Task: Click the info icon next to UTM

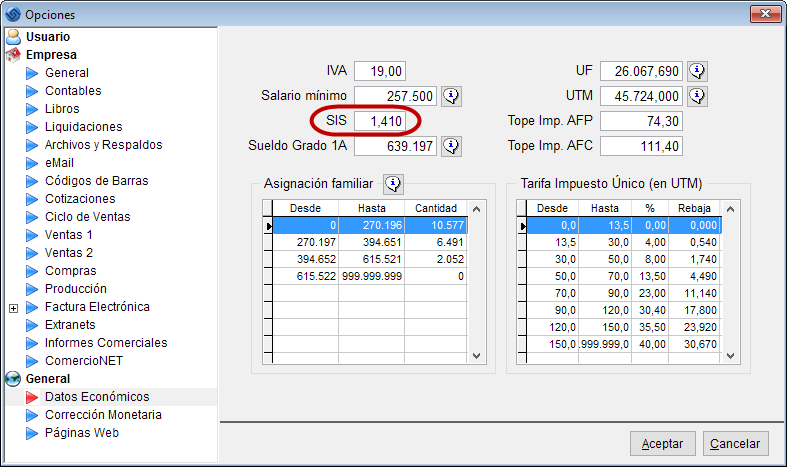Action: coord(698,95)
